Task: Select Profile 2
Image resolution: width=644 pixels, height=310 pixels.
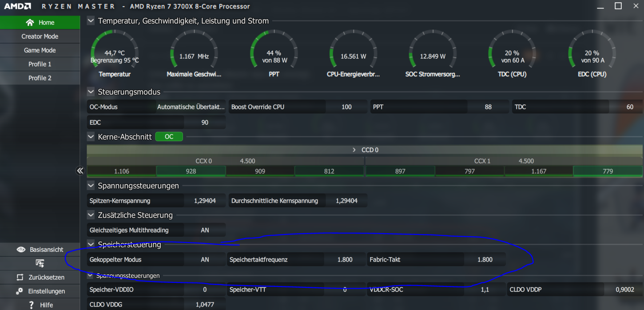Action: tap(40, 78)
